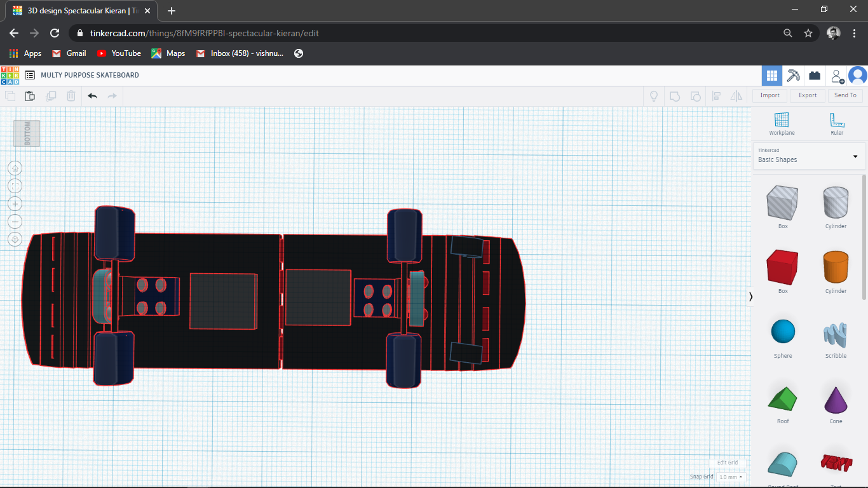This screenshot has height=488, width=868.
Task: Click the Align tool icon
Action: [x=716, y=96]
